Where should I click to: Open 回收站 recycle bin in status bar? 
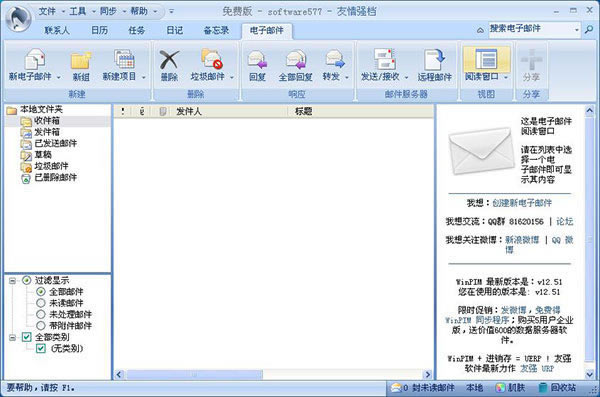557,388
